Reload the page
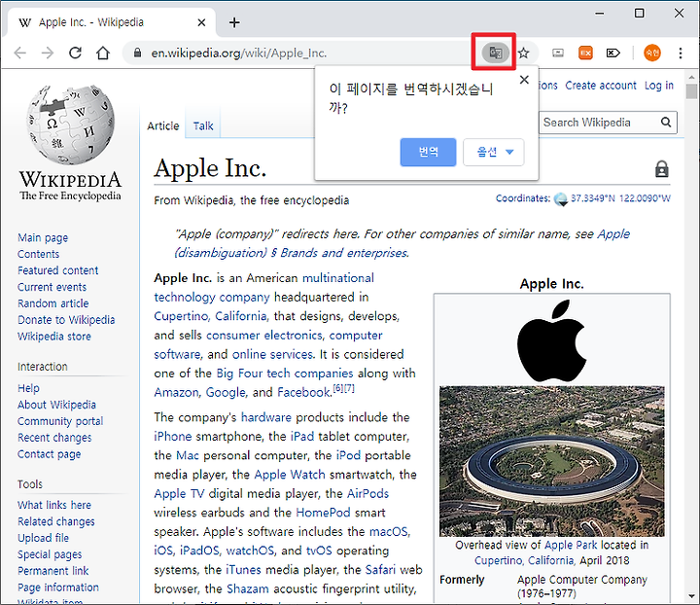 [x=75, y=53]
